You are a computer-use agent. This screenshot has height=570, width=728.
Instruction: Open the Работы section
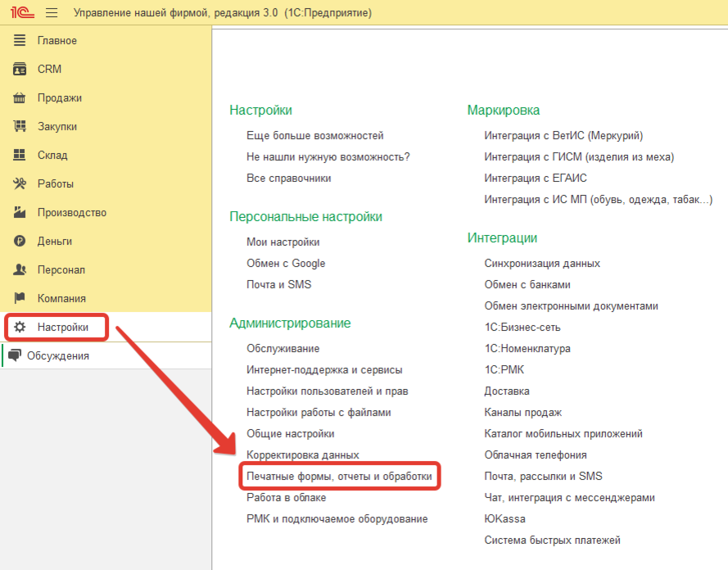pos(56,183)
